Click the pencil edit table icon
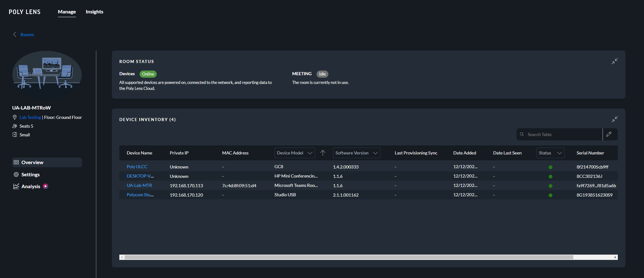This screenshot has width=644, height=278. 609,134
